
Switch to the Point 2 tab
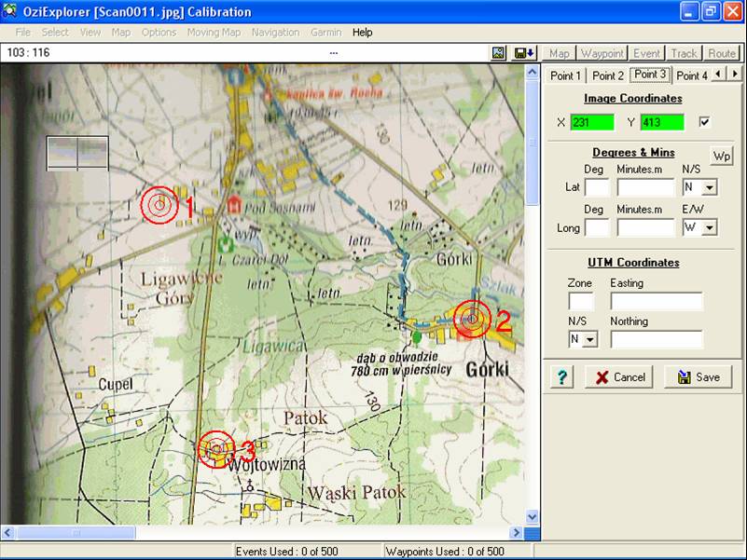pos(608,75)
